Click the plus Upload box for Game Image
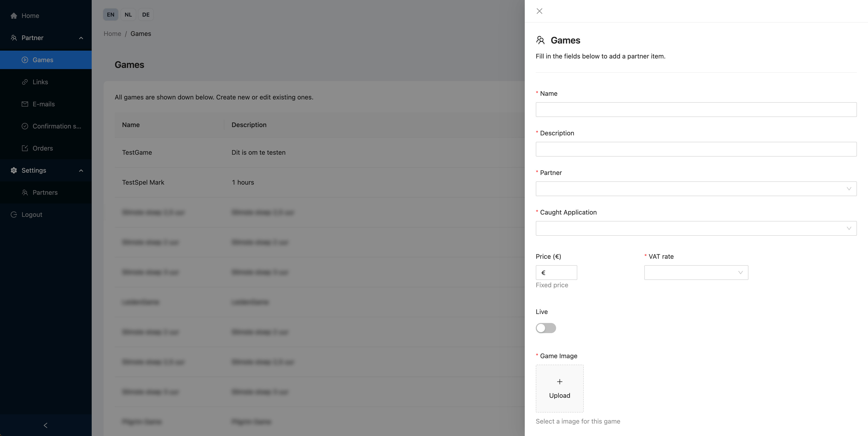868x436 pixels. point(559,388)
